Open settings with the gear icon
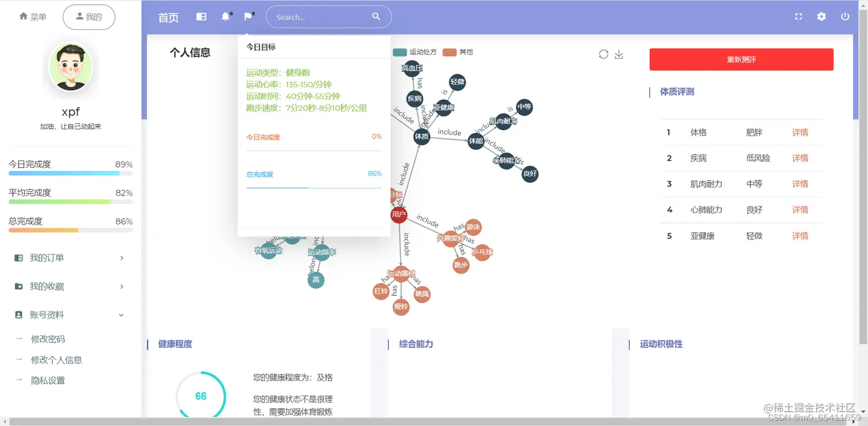 (821, 17)
